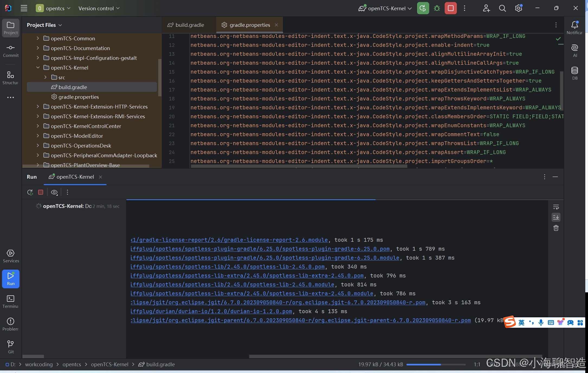Expand the openTCS-Kernel src folder
Viewport: 588px width, 373px height.
coord(46,77)
